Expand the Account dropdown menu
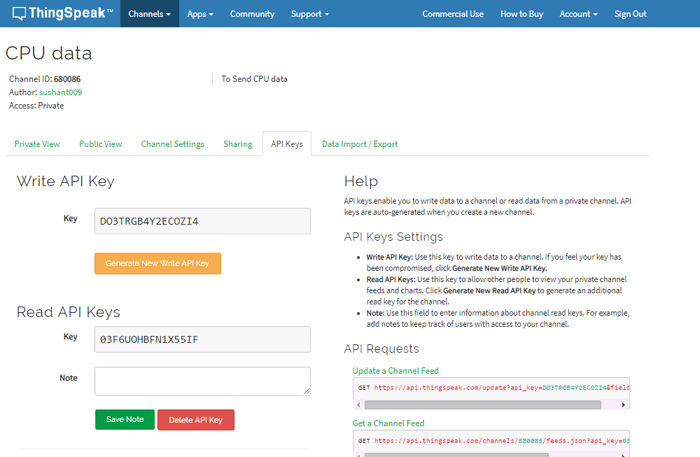The image size is (700, 457). pyautogui.click(x=578, y=14)
